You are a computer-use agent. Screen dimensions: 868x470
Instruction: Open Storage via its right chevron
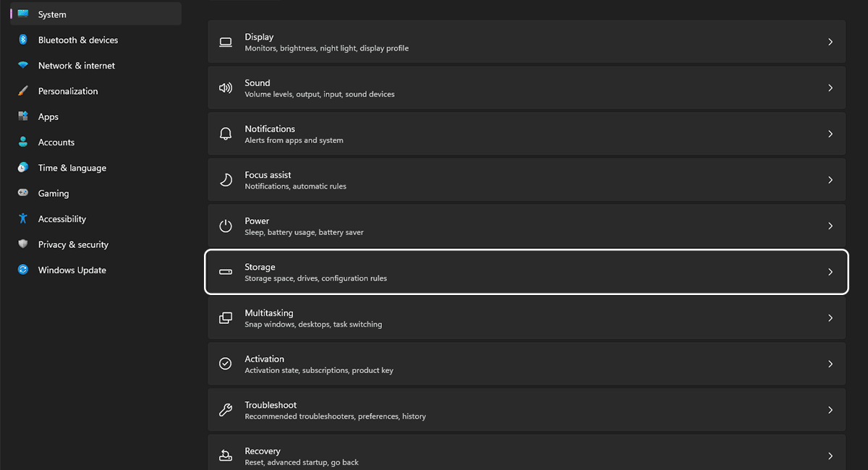point(830,272)
